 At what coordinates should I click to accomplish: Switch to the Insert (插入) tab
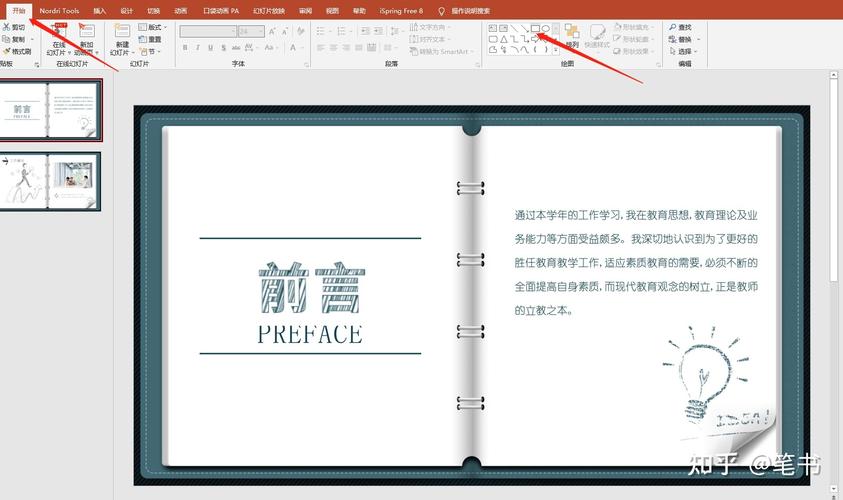99,11
